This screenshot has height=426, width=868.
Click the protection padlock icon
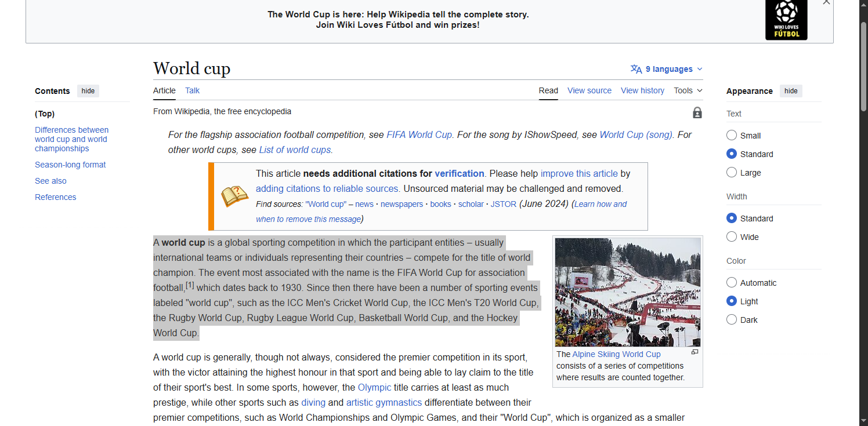(x=697, y=112)
